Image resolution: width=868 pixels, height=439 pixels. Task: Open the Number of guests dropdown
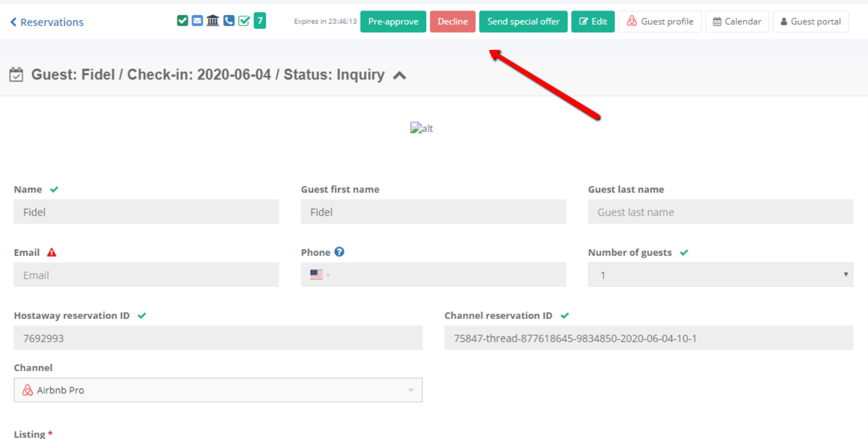coord(720,275)
